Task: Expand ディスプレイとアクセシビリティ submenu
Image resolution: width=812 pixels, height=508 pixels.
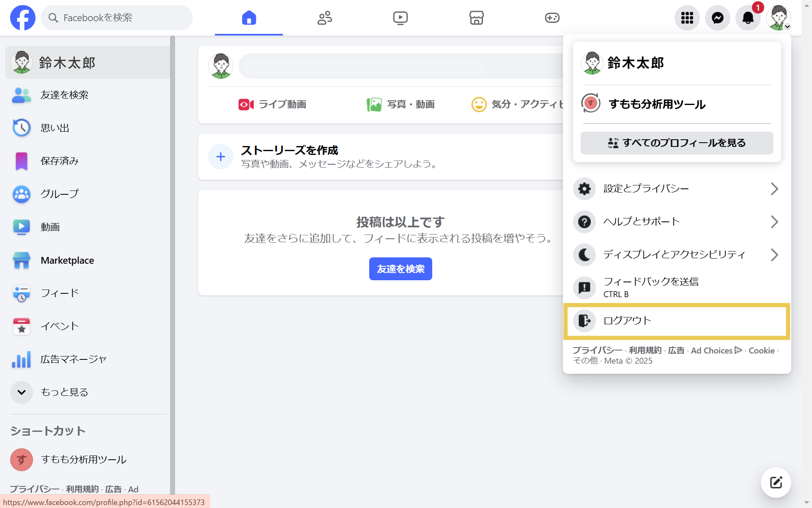Action: pyautogui.click(x=676, y=255)
